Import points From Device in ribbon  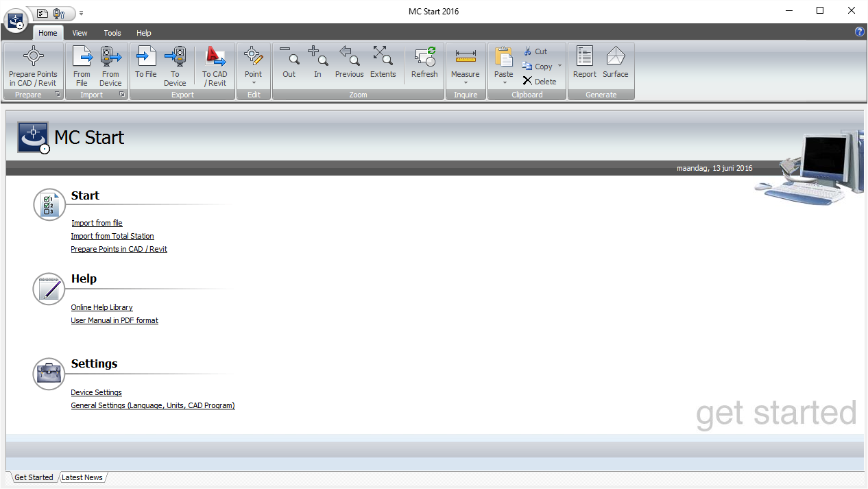110,67
